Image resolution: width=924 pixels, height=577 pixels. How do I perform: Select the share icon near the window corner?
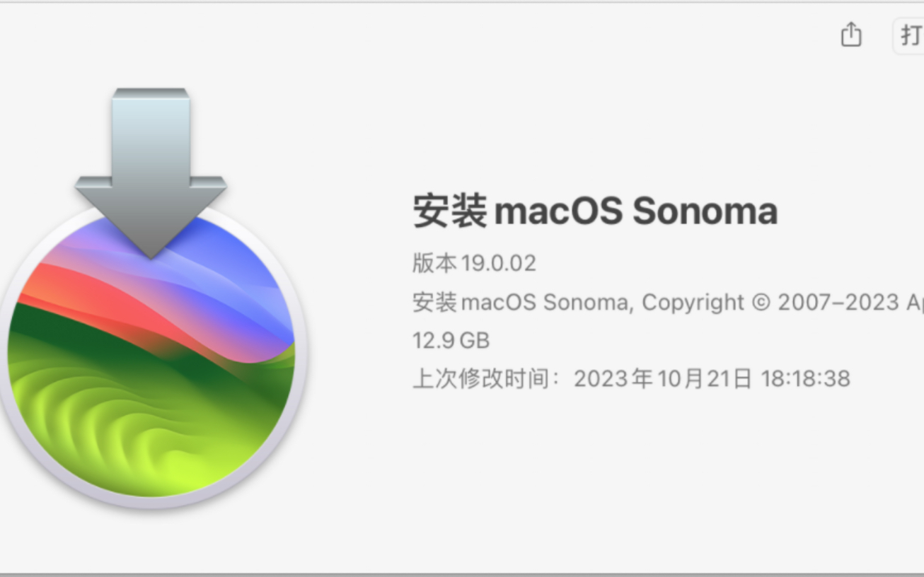[850, 35]
